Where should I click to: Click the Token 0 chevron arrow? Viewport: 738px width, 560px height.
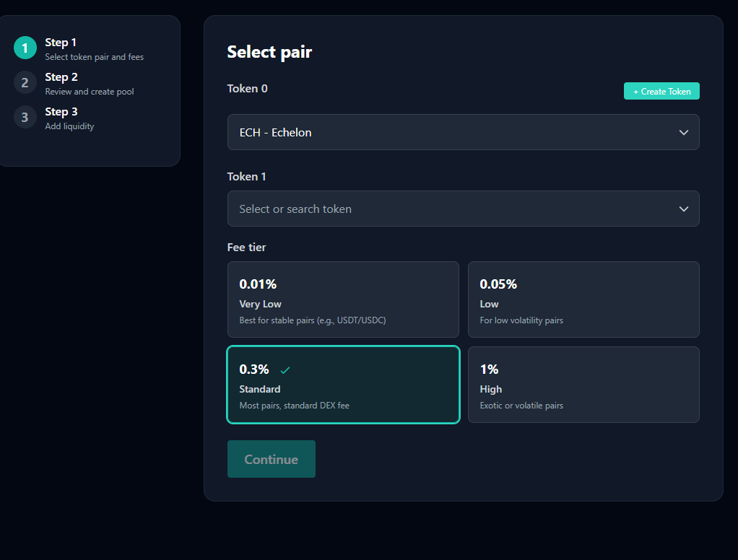point(683,133)
